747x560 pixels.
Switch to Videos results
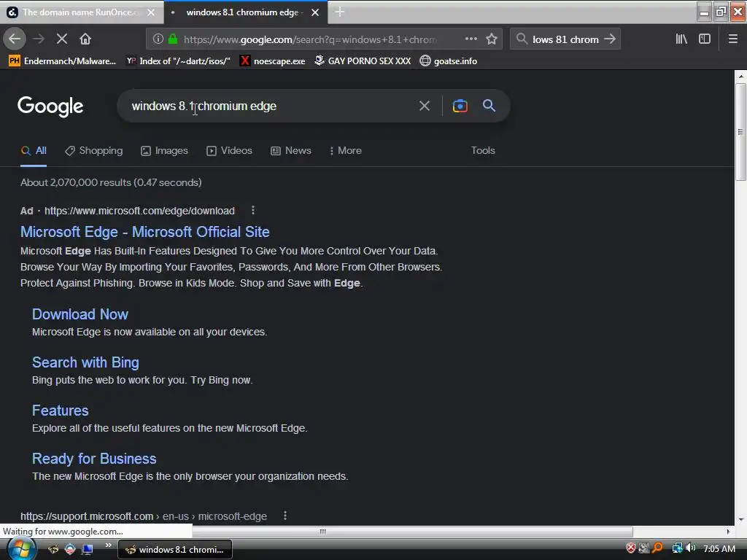click(x=229, y=150)
